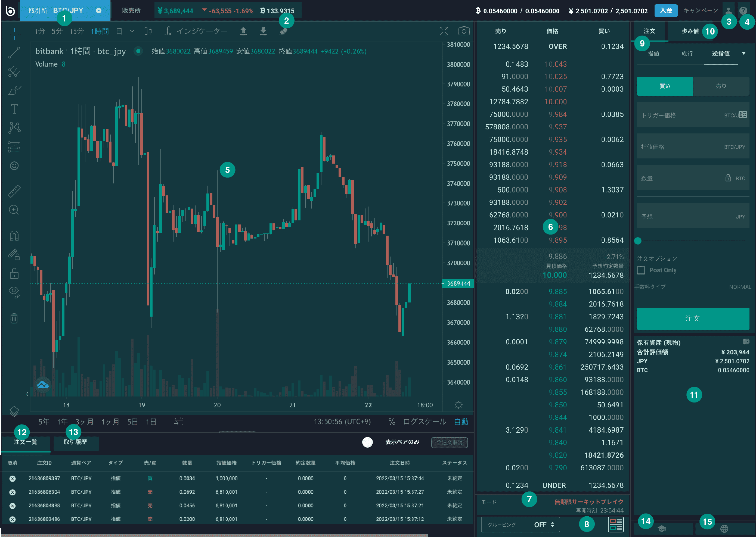Click the magnet mode icon
Image resolution: width=756 pixels, height=537 pixels.
click(x=14, y=236)
